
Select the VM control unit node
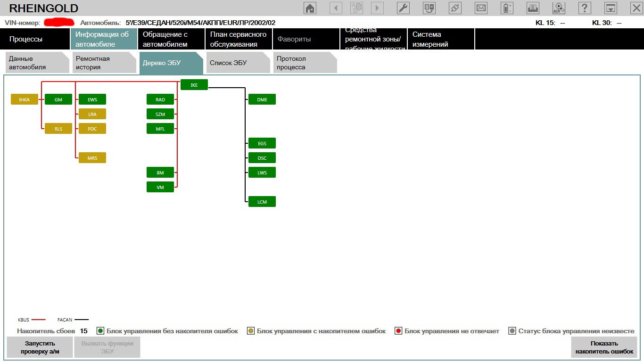[160, 187]
